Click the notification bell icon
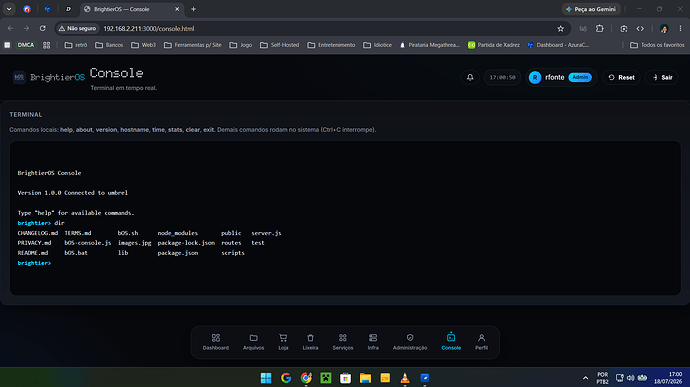 pyautogui.click(x=470, y=77)
